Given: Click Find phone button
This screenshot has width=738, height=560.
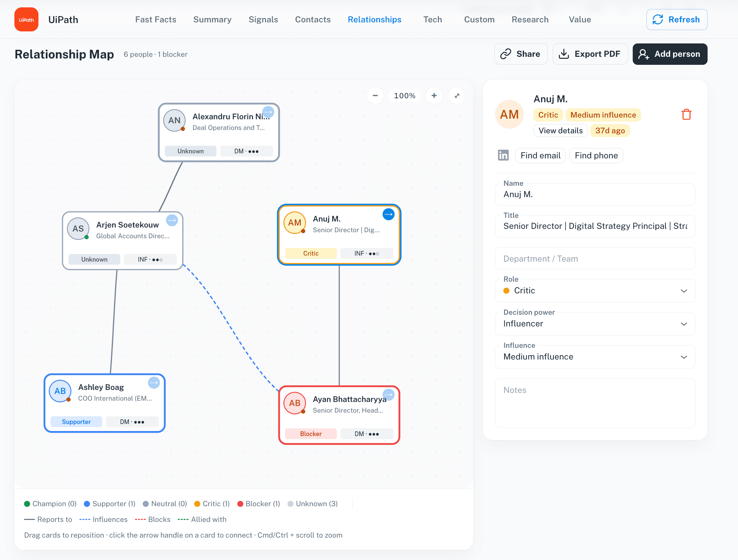Looking at the screenshot, I should pyautogui.click(x=596, y=155).
